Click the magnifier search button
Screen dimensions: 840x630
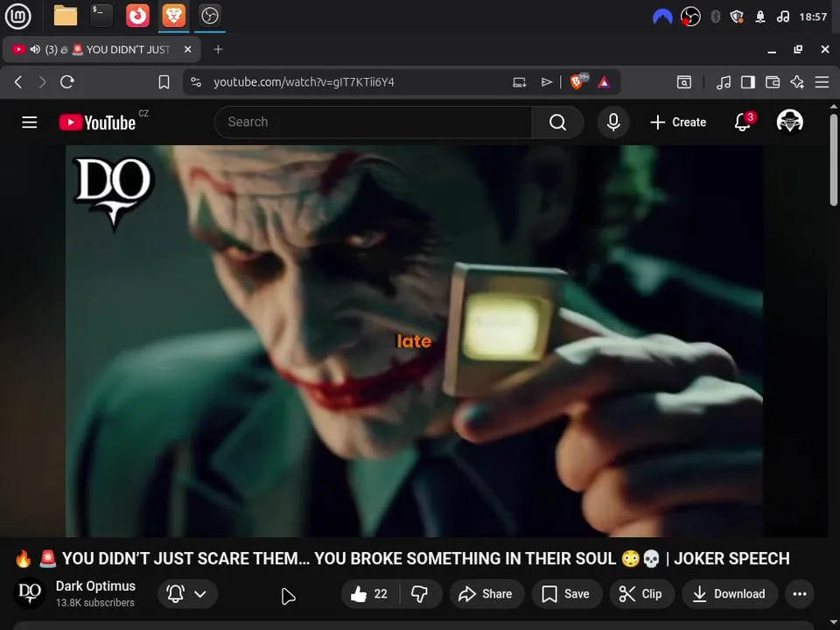tap(557, 122)
